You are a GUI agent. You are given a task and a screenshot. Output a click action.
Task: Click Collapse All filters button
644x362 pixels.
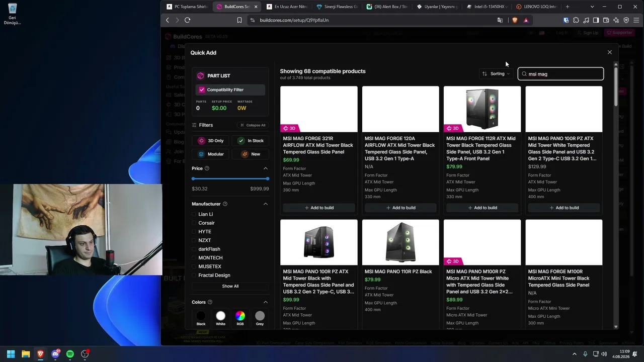[253, 125]
